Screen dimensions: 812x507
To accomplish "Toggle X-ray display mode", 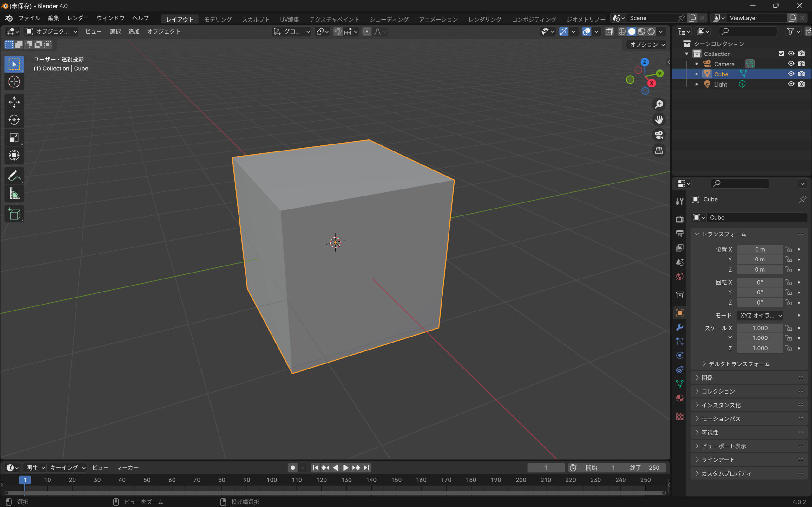I will coord(609,31).
